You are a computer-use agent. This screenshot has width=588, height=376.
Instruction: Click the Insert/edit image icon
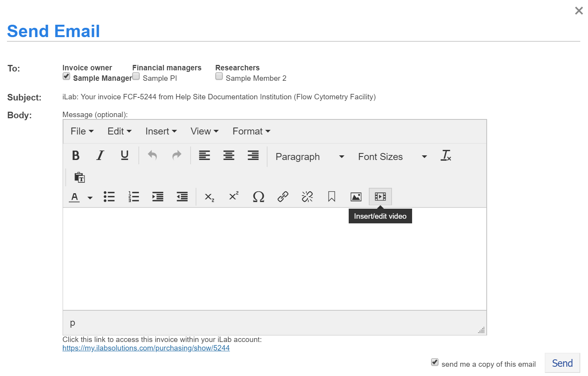click(356, 197)
